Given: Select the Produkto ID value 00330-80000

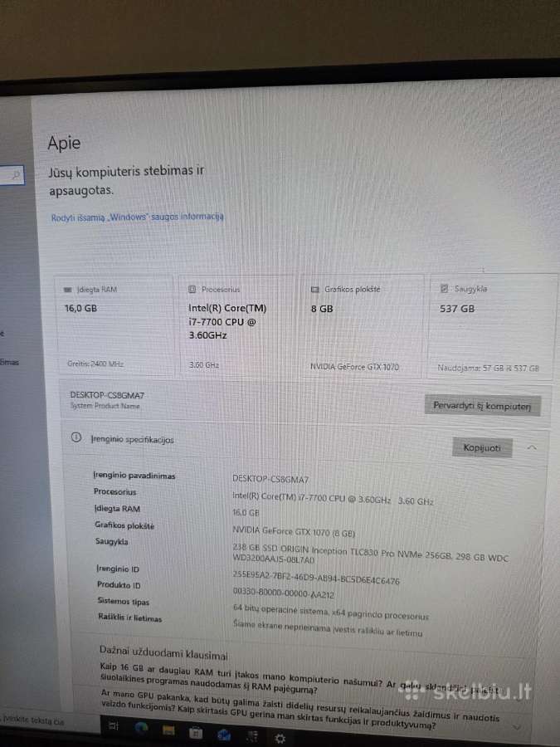Looking at the screenshot, I should [284, 593].
